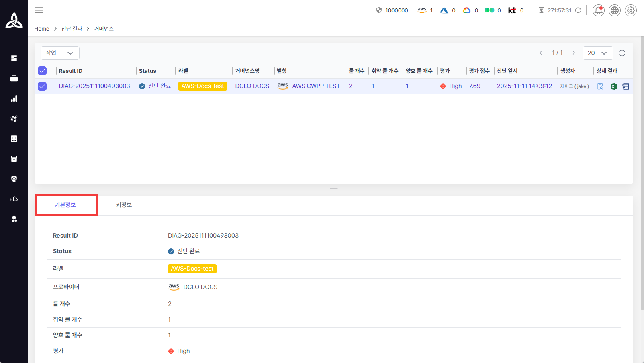Screen dimensions: 644x363
Task: View detailed result document icon
Action: click(x=600, y=86)
